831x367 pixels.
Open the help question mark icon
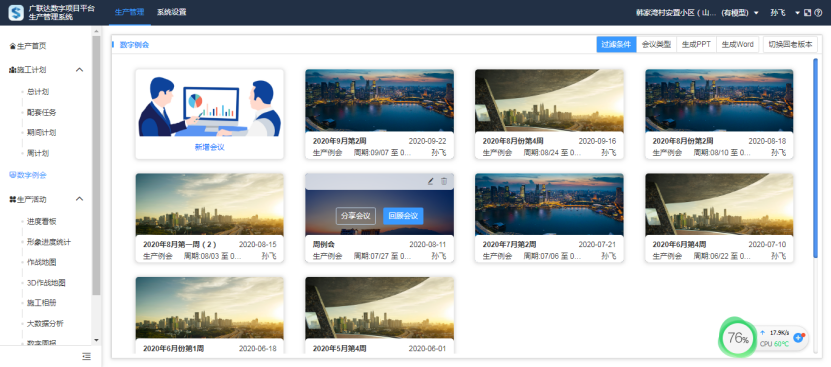point(818,13)
